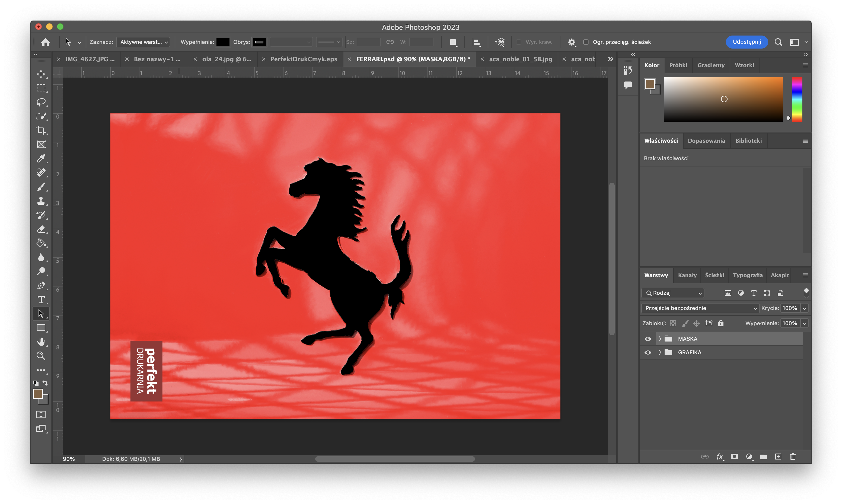Open the path arrangement icon
842x504 pixels.
[x=500, y=42]
